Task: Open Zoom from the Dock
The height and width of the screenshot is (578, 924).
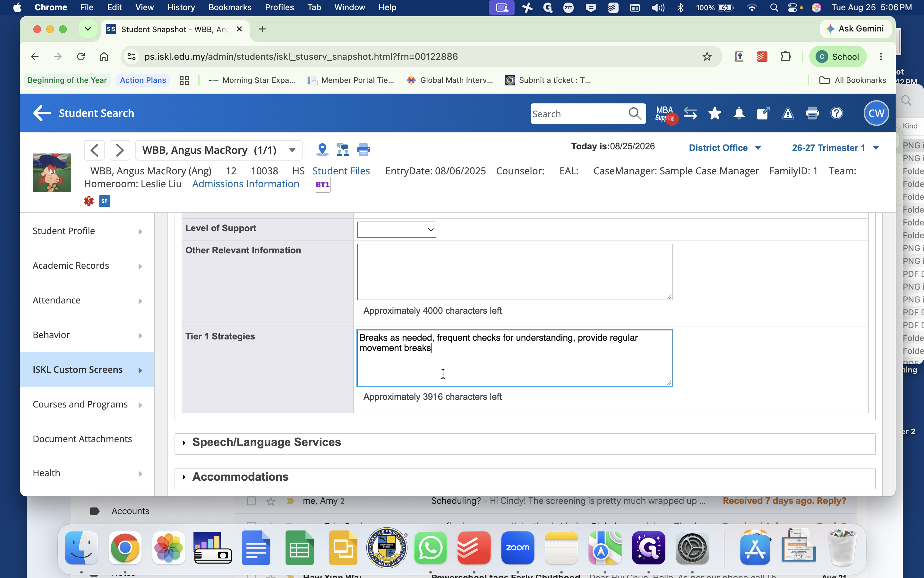Action: (x=518, y=548)
